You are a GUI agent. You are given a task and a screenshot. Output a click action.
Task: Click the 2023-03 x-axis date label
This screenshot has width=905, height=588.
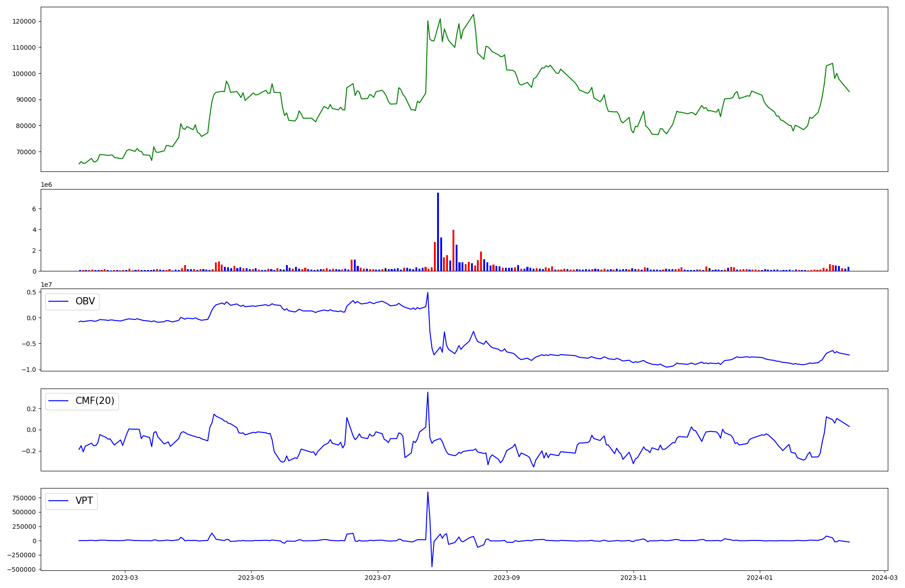click(125, 577)
